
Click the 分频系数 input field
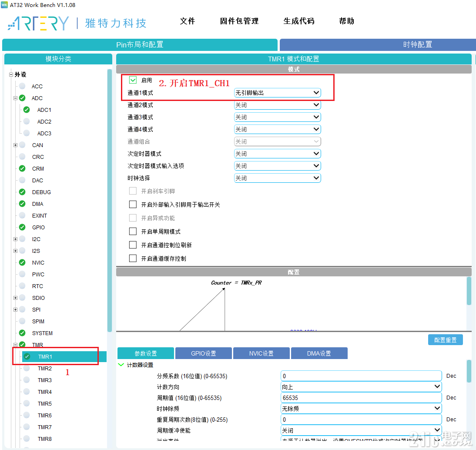(x=361, y=376)
